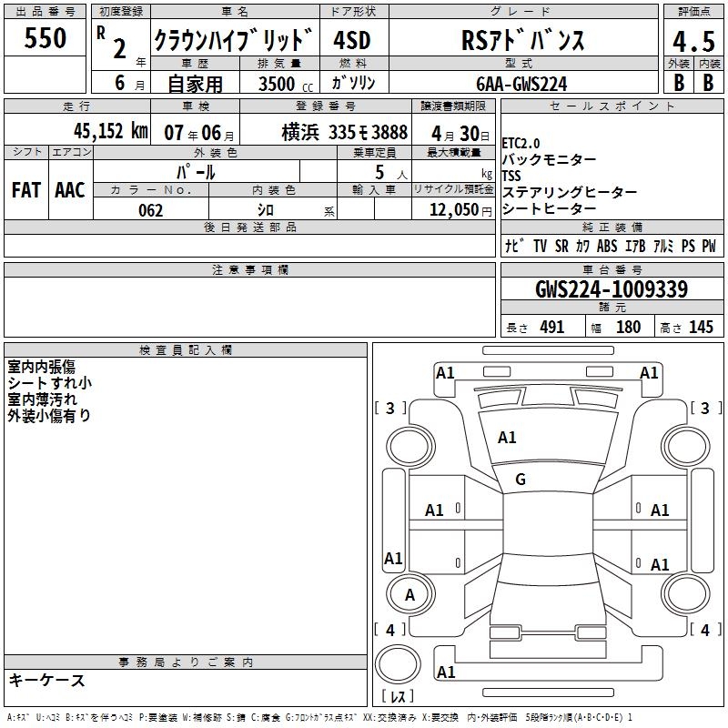Select the interior color シロ

pyautogui.click(x=266, y=210)
